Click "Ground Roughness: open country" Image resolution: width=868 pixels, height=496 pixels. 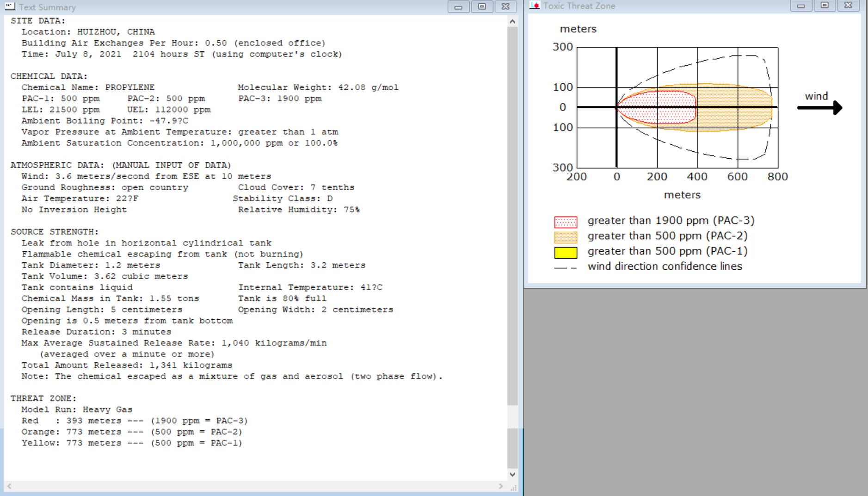coord(105,187)
